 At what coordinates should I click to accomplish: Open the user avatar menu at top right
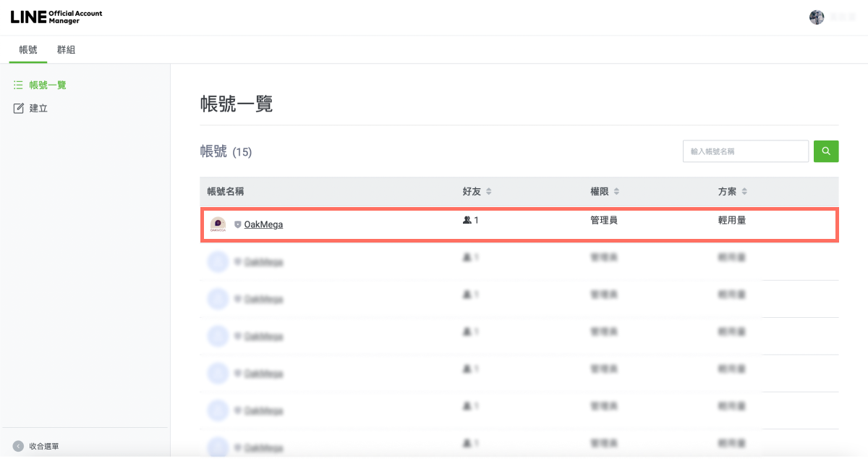click(x=817, y=17)
